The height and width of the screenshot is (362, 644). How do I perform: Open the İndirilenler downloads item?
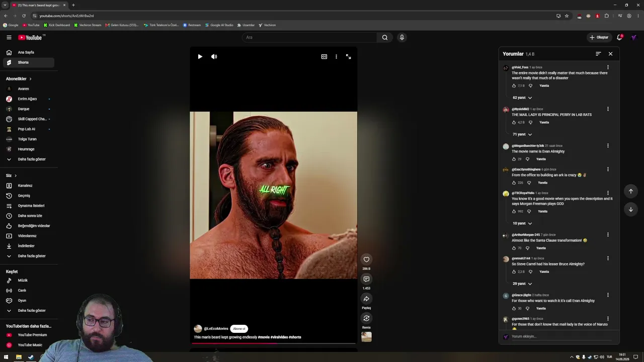(x=30, y=246)
